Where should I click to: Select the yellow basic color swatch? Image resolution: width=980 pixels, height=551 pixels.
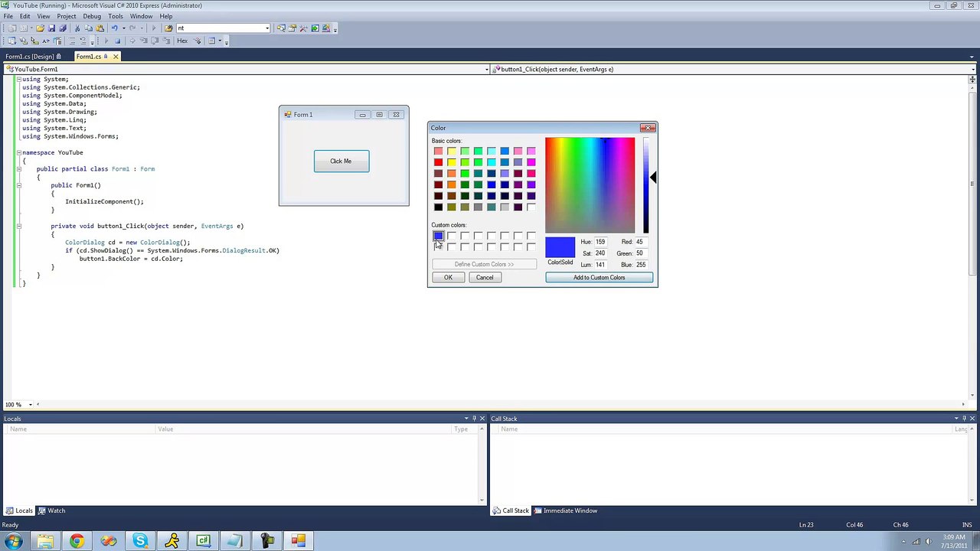click(x=452, y=162)
